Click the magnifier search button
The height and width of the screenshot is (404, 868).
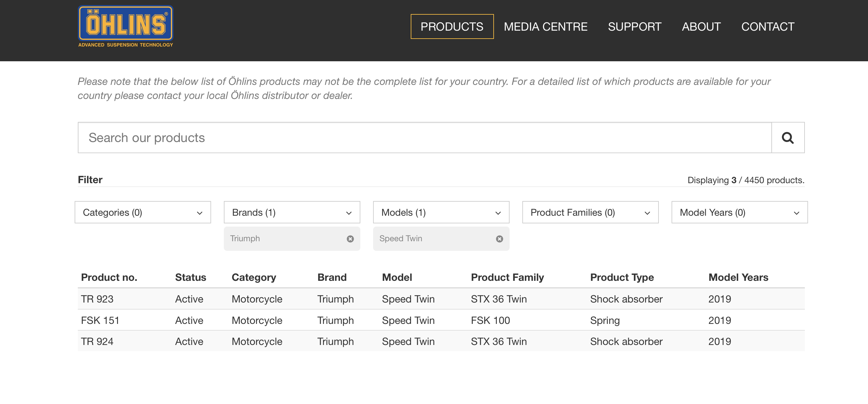tap(788, 138)
